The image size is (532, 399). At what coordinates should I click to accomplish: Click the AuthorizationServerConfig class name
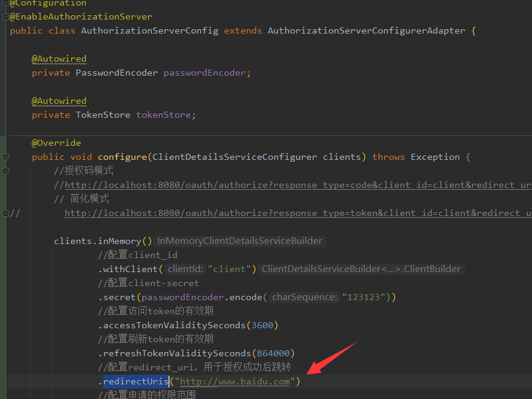tap(149, 31)
